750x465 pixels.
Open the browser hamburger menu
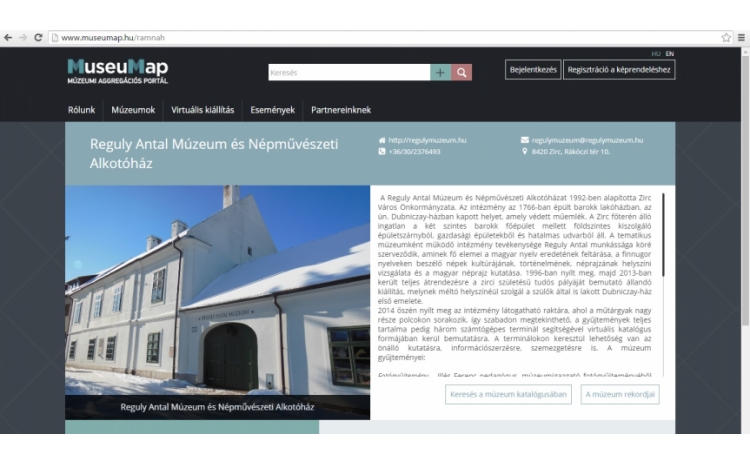[741, 37]
